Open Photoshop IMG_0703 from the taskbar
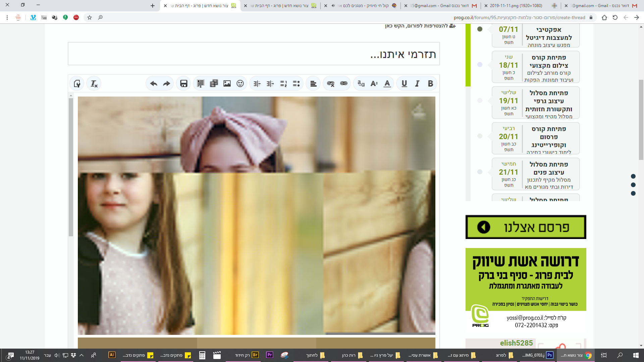 point(537,355)
